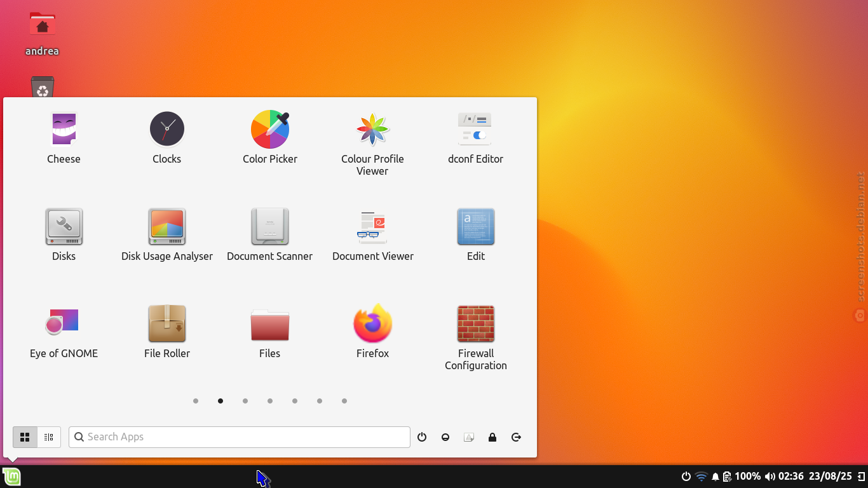The image size is (868, 488).
Task: Lock the screen with padlock icon
Action: tap(492, 437)
